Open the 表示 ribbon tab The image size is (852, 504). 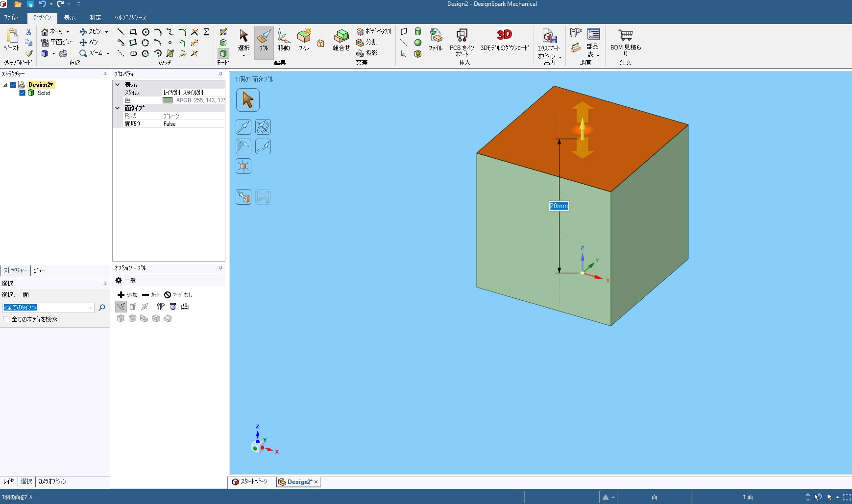tap(70, 18)
